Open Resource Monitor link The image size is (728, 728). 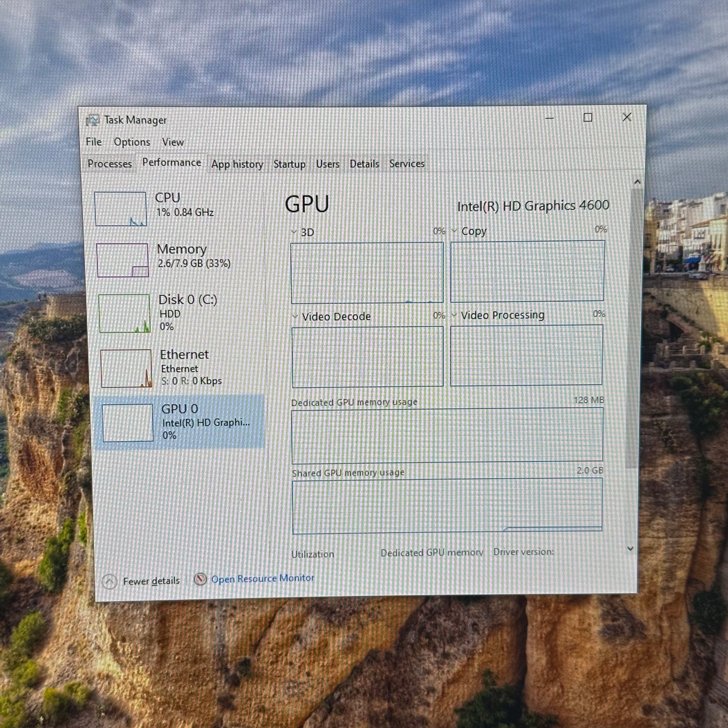click(x=262, y=578)
